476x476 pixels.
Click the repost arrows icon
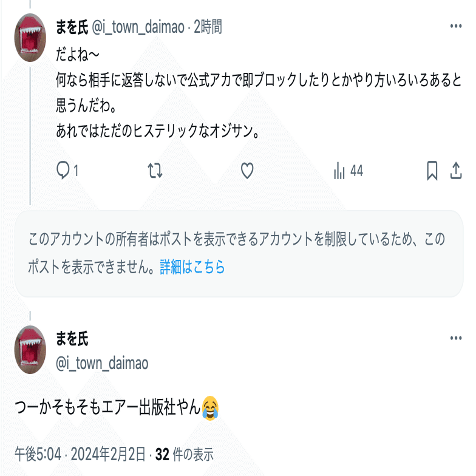(155, 170)
